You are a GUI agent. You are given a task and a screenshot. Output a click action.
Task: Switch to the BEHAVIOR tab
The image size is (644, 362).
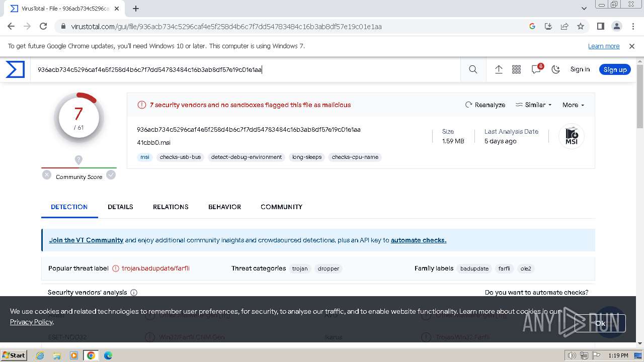click(224, 207)
